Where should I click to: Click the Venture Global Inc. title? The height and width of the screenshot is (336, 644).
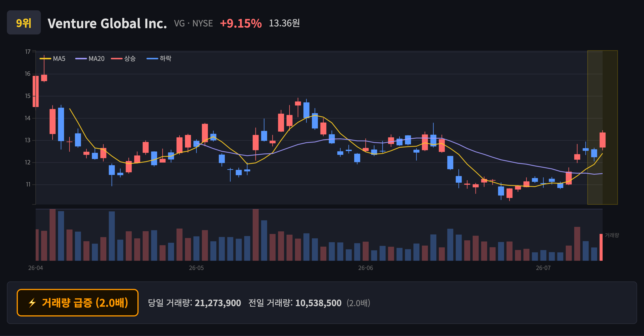coord(107,24)
